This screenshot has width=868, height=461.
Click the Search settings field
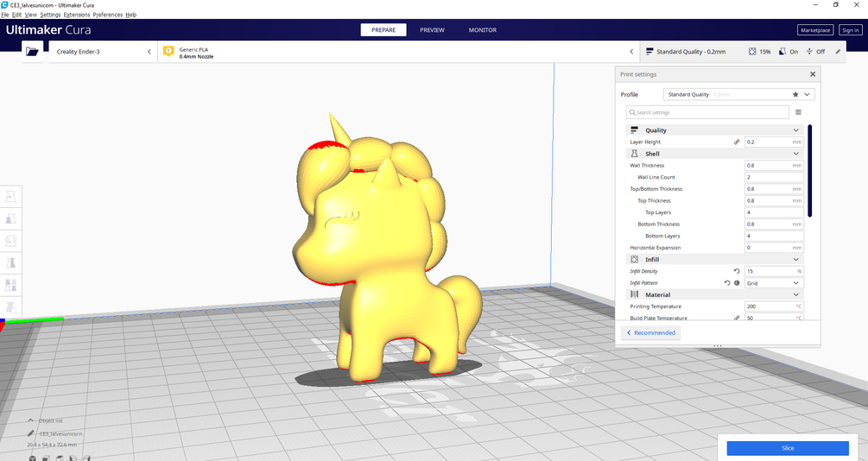pyautogui.click(x=707, y=112)
